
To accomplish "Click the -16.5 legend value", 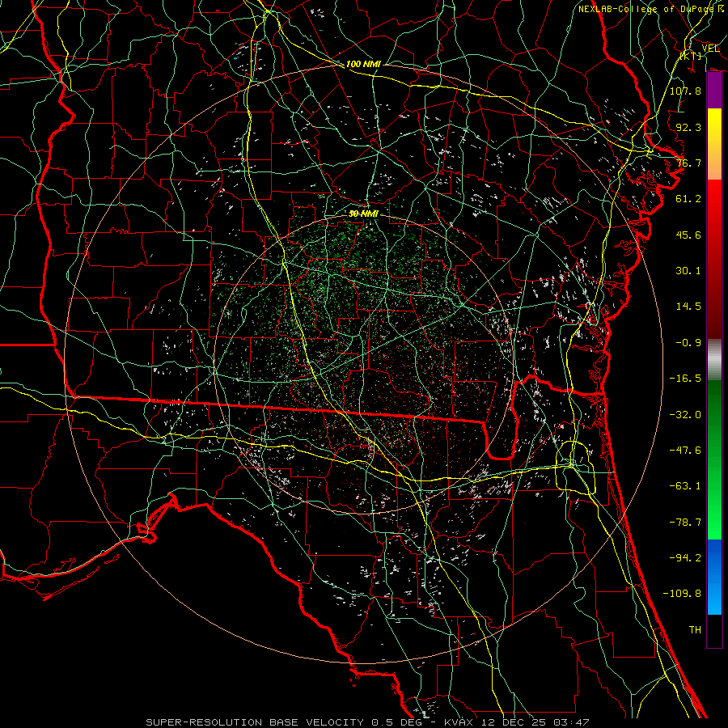I will 685,379.
